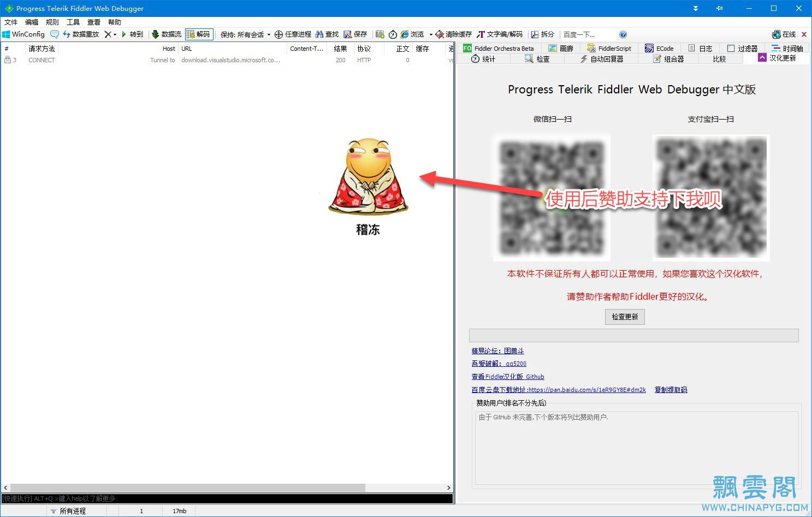The height and width of the screenshot is (517, 812).
Task: Open the 吾爱破解: qq5200 link
Action: click(499, 364)
